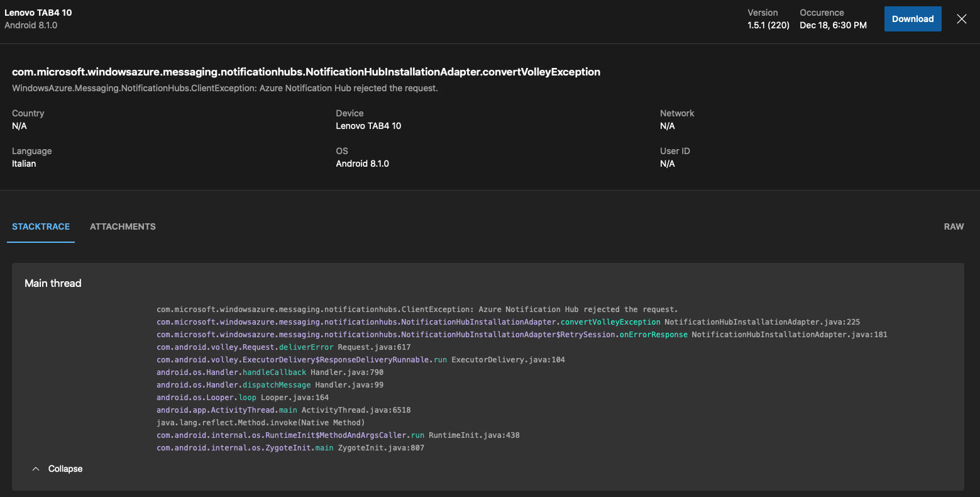
Task: Click the Lenovo TAB4 10 device name
Action: pos(38,11)
